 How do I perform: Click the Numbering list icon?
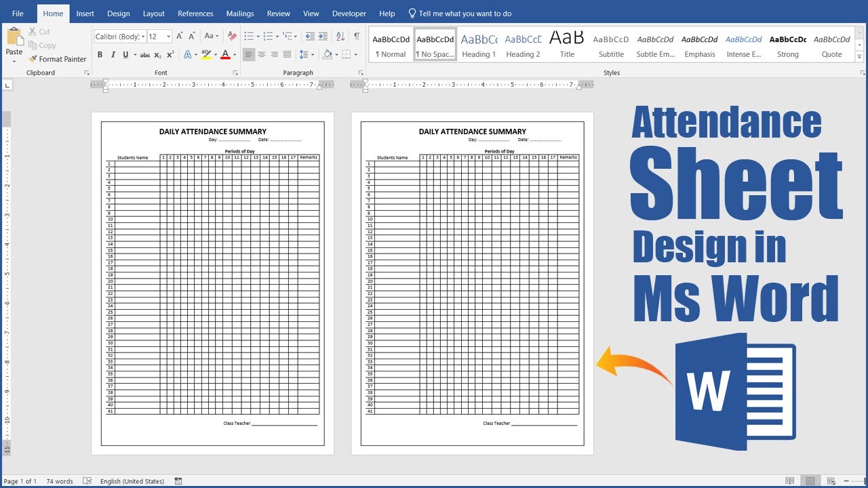pyautogui.click(x=268, y=37)
